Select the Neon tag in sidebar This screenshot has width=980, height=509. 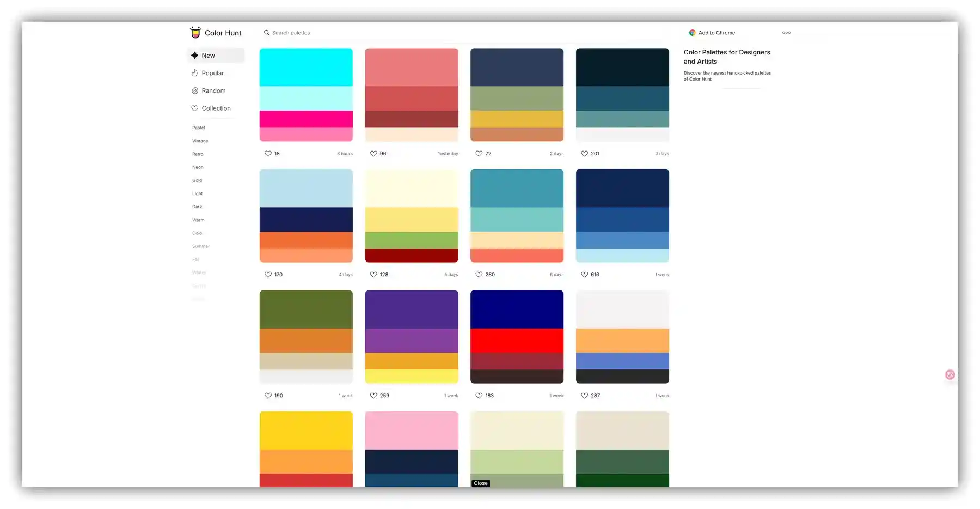[198, 167]
